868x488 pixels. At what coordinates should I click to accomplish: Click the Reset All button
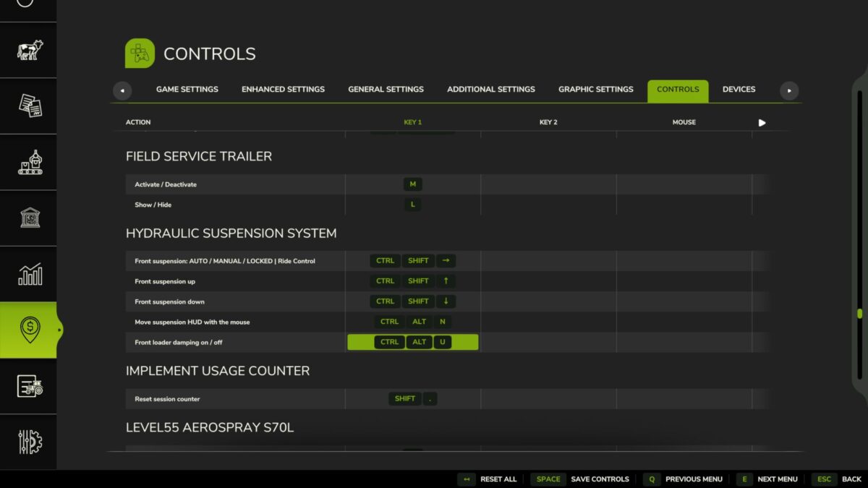(x=488, y=479)
